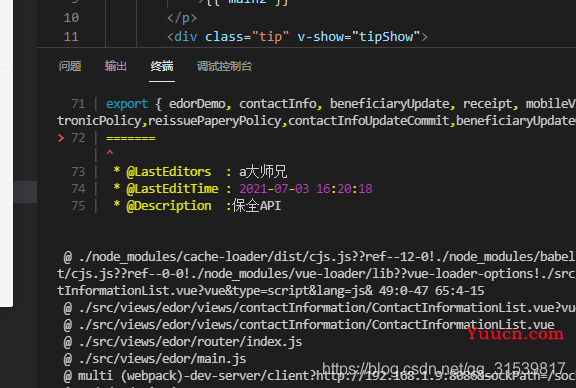Open the 问题 problems tab

coord(70,66)
